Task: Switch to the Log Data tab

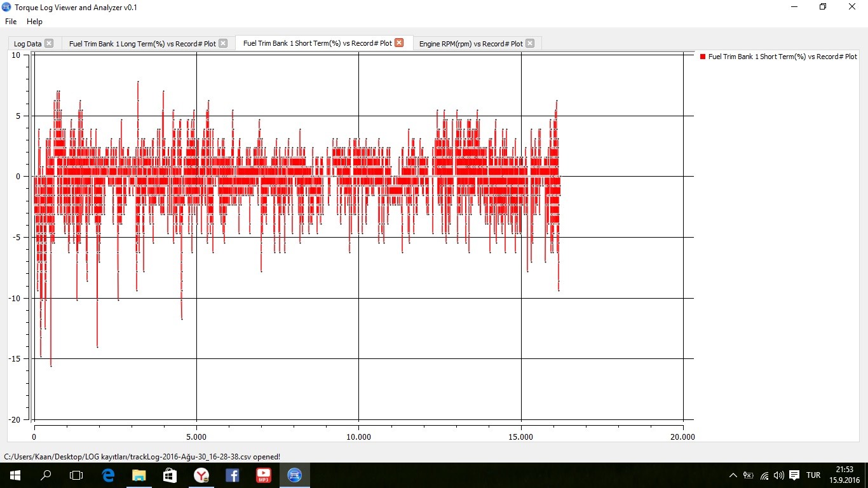Action: pyautogui.click(x=27, y=44)
